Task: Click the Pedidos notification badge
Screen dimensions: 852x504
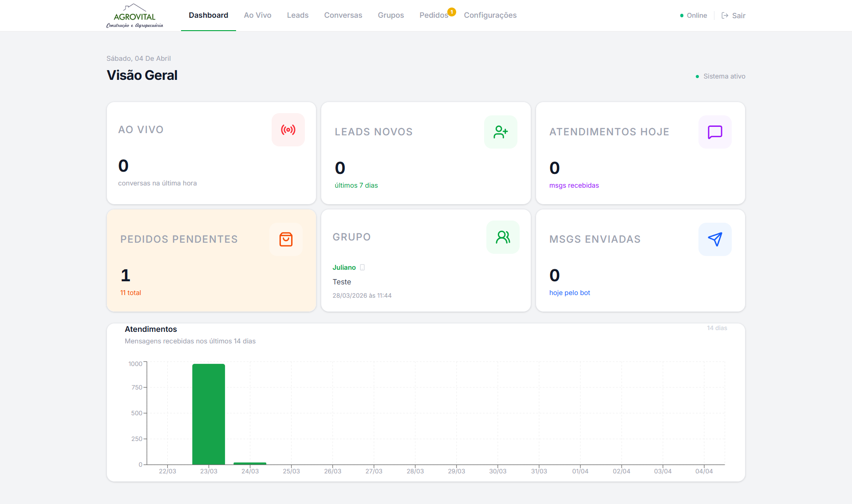Action: (451, 12)
